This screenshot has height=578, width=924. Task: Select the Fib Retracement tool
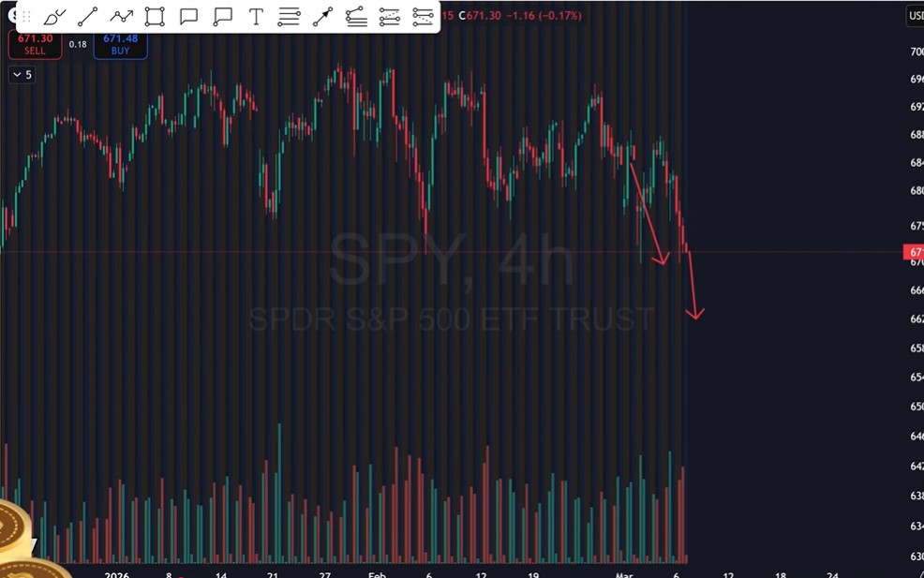(356, 17)
